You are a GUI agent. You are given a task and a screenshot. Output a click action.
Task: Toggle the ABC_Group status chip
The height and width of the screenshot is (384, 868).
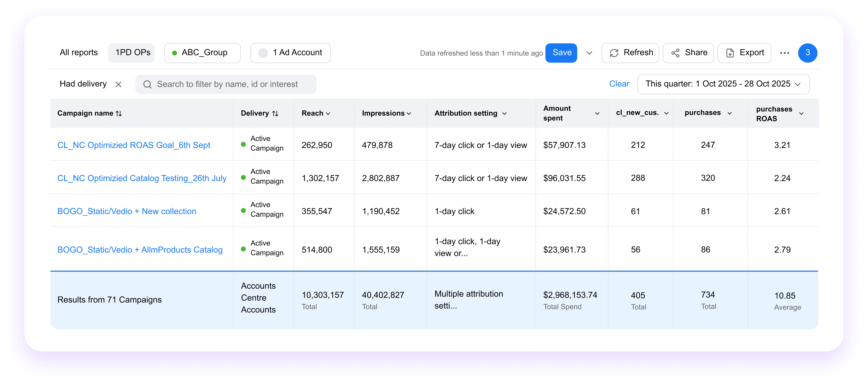202,53
